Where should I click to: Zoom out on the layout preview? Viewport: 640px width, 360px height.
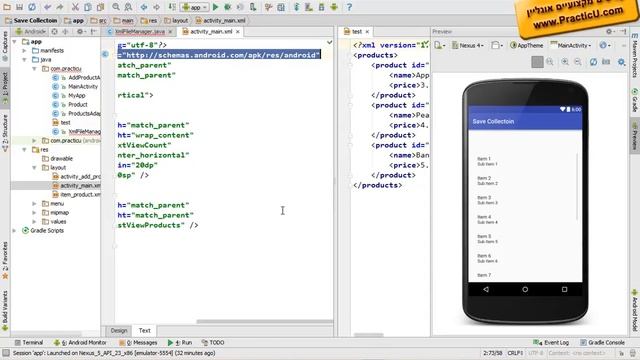pos(578,62)
